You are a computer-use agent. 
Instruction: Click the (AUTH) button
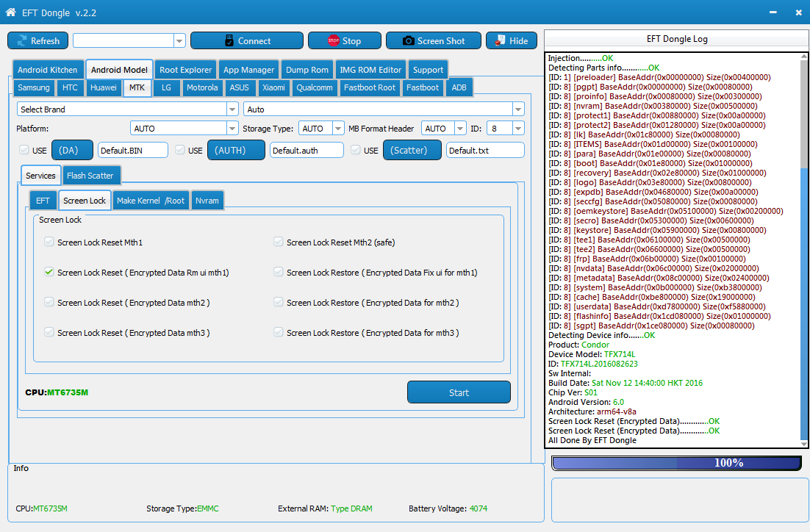(x=236, y=151)
